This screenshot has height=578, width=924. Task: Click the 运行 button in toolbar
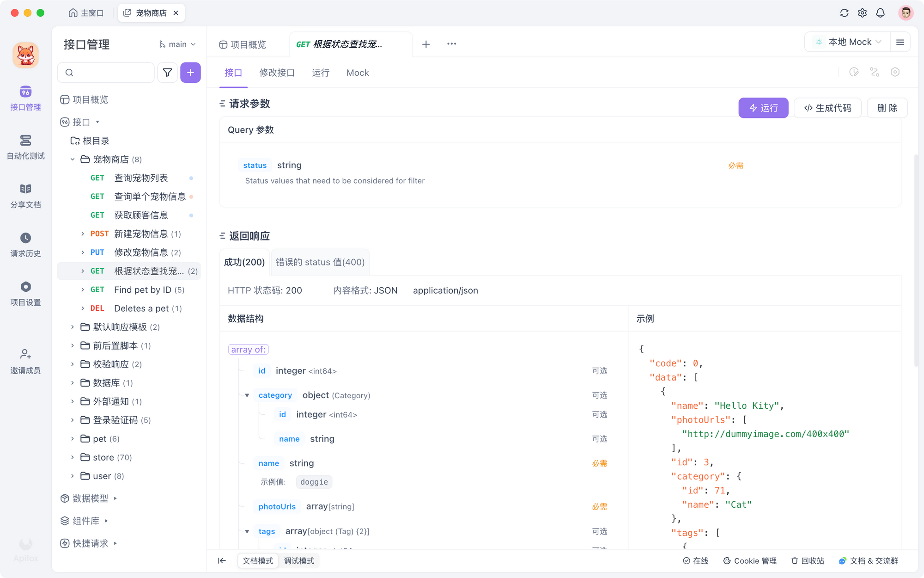[763, 108]
